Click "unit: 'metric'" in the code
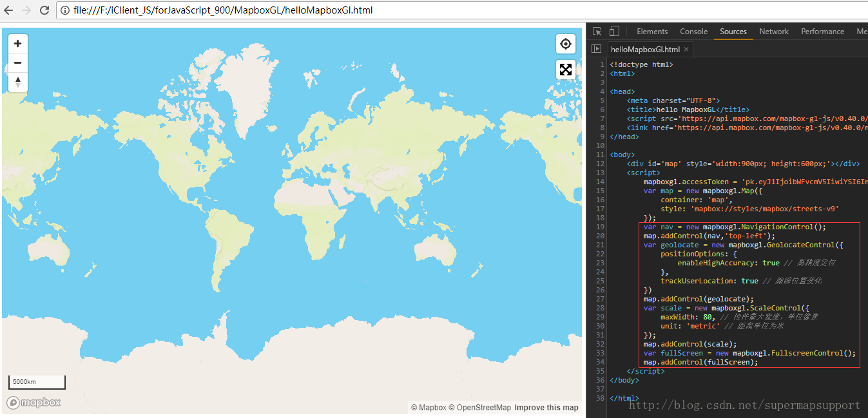The image size is (868, 418). pyautogui.click(x=690, y=326)
